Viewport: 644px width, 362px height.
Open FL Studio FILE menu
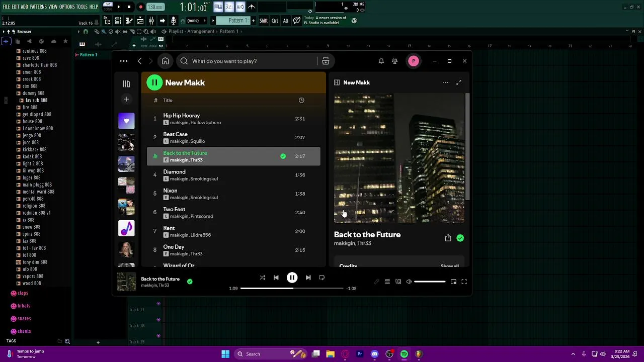click(6, 7)
